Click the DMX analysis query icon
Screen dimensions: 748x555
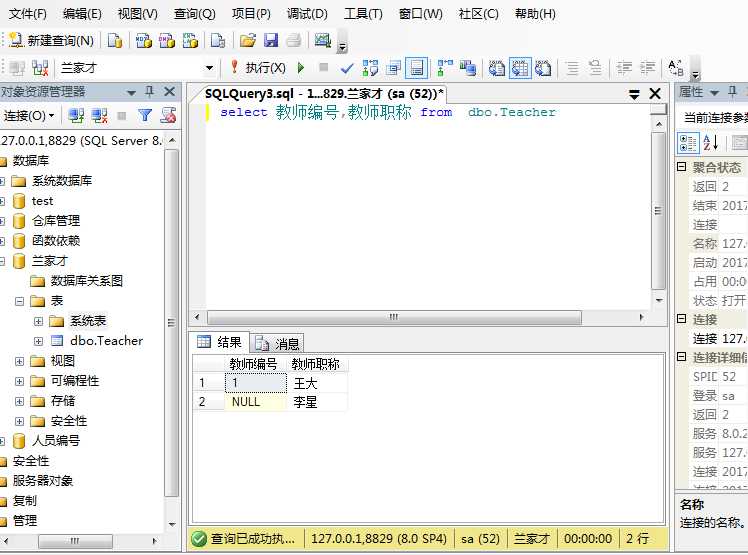point(166,41)
